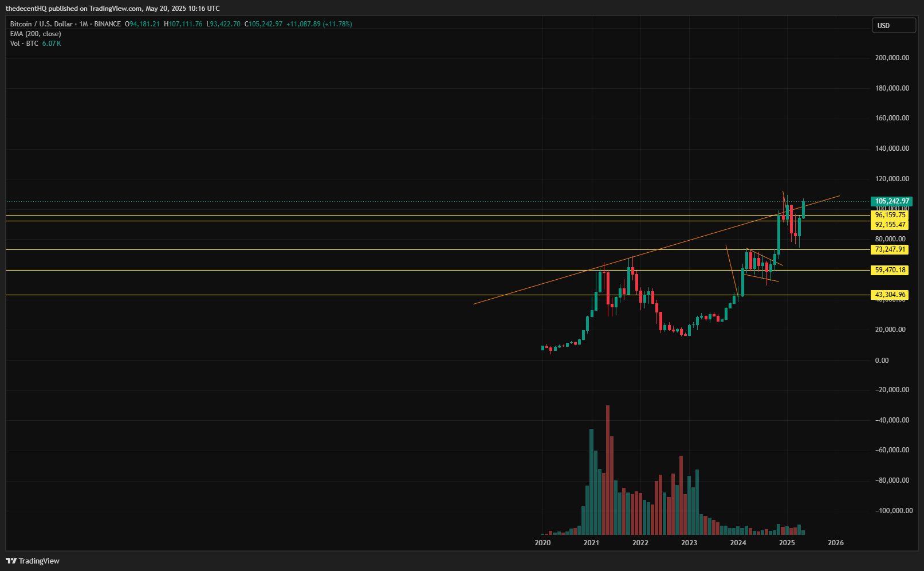This screenshot has width=924, height=571.
Task: Click the open value O94,181.21
Action: 143,24
